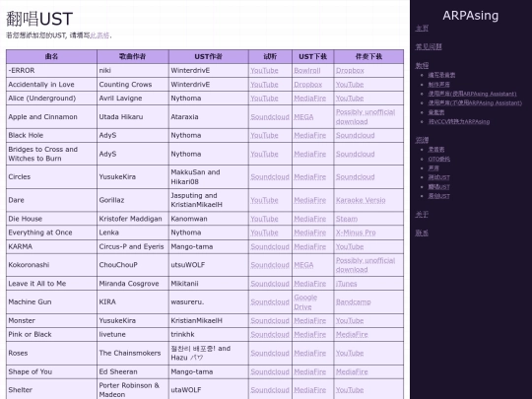
Task: Open YouTube instrumental for KARMA
Action: tap(350, 246)
